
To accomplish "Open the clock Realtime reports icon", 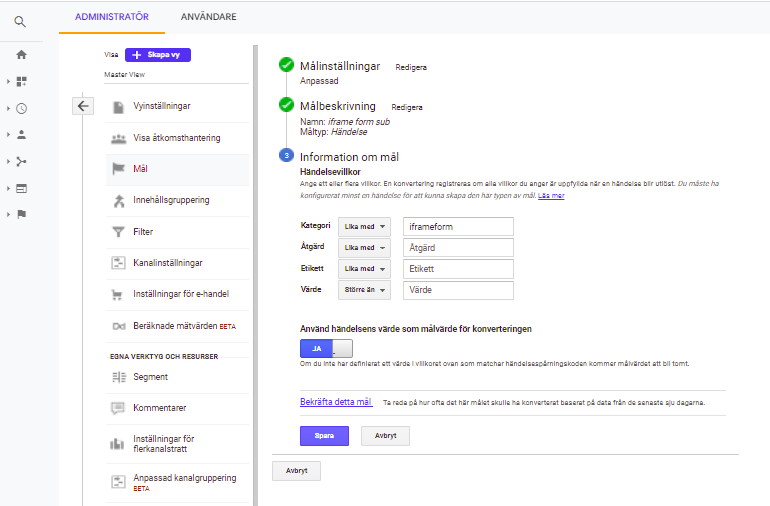I will 21,108.
